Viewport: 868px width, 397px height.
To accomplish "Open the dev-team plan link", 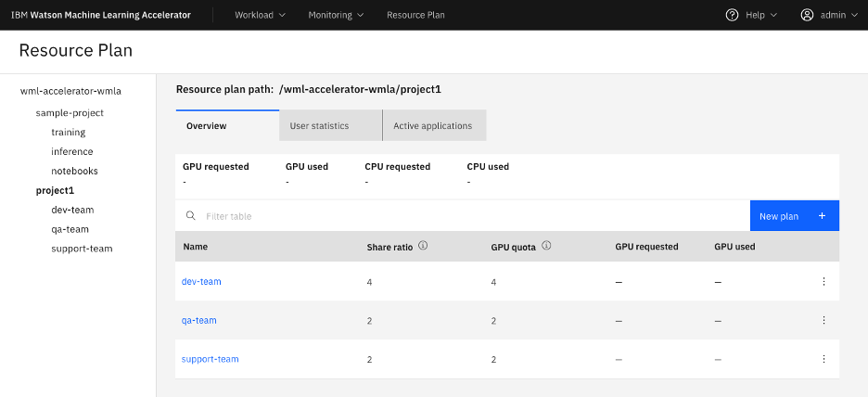I will click(201, 281).
